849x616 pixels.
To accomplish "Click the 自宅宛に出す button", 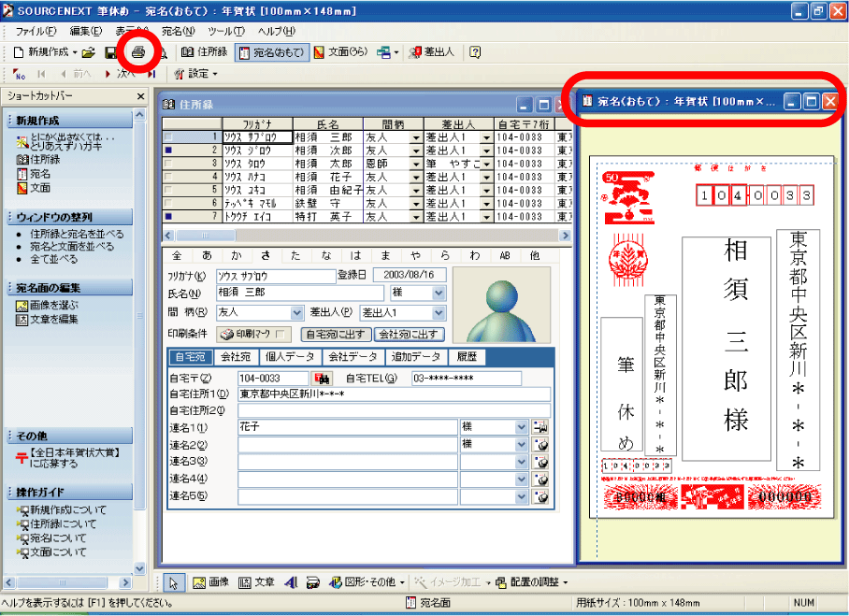I will tap(337, 335).
